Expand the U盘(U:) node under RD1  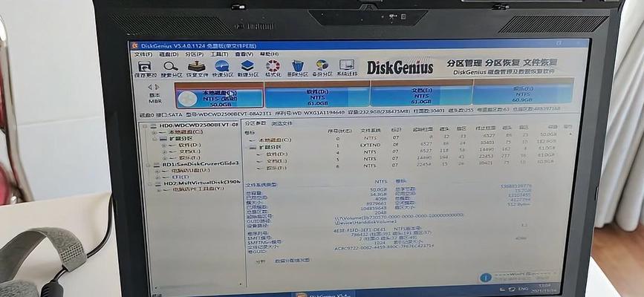point(157,171)
